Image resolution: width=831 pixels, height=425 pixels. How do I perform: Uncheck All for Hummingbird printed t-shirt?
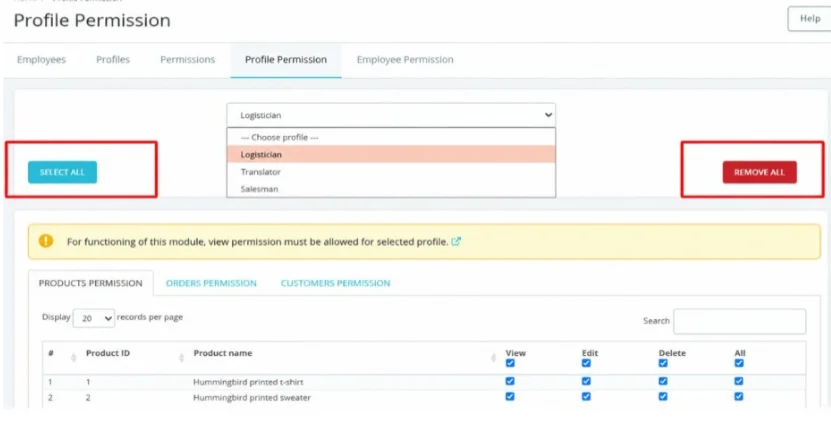(739, 381)
